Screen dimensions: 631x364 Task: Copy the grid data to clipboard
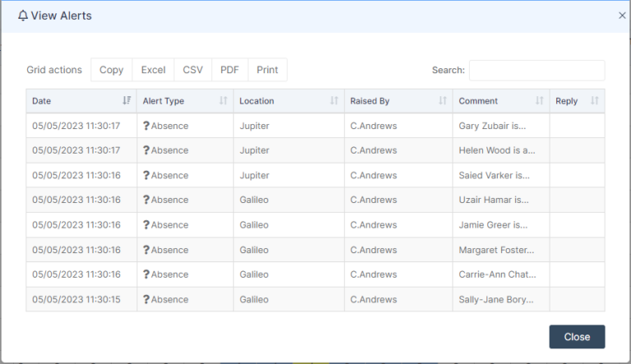pyautogui.click(x=112, y=70)
